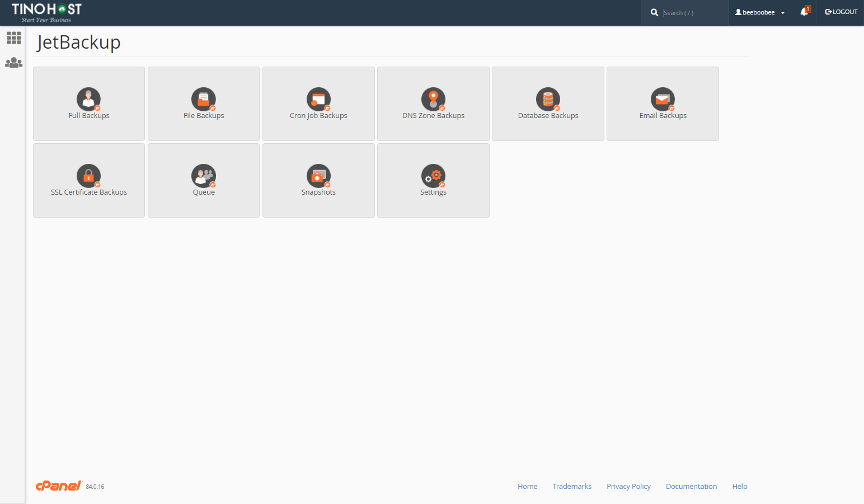Screen dimensions: 864x504
Task: Open the Cron Job Backups icon
Action: [x=318, y=99]
